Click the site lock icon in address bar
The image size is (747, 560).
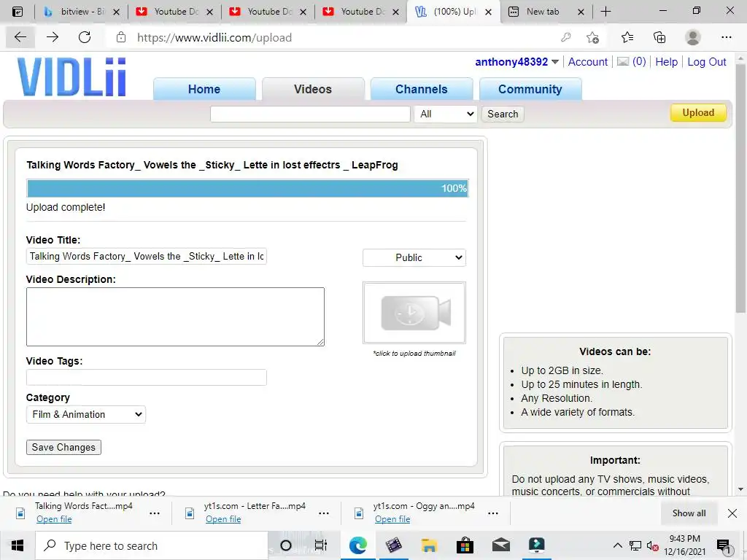[x=121, y=37]
